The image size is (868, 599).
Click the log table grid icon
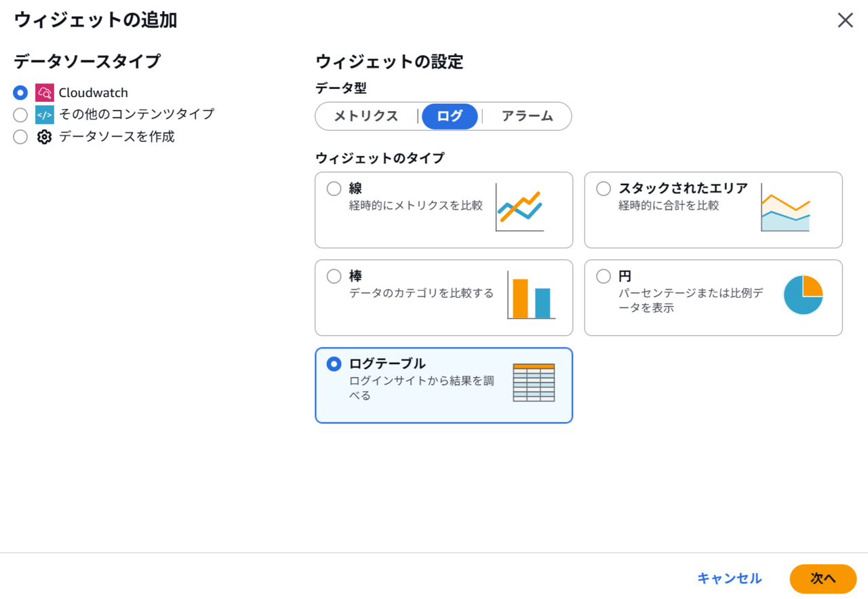point(534,383)
